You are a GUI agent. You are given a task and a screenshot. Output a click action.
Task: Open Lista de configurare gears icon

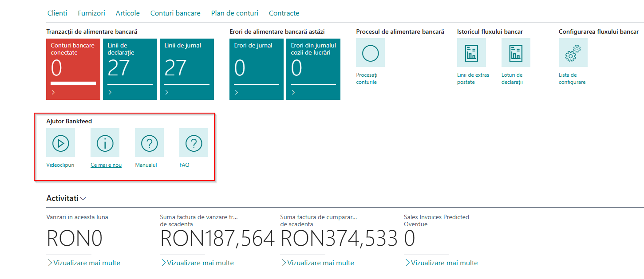pyautogui.click(x=573, y=53)
